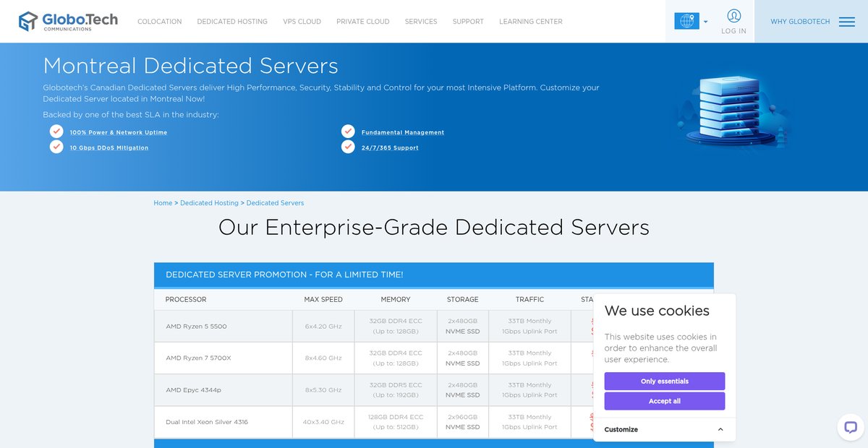Go to Home breadcrumb
This screenshot has width=868, height=448.
163,203
